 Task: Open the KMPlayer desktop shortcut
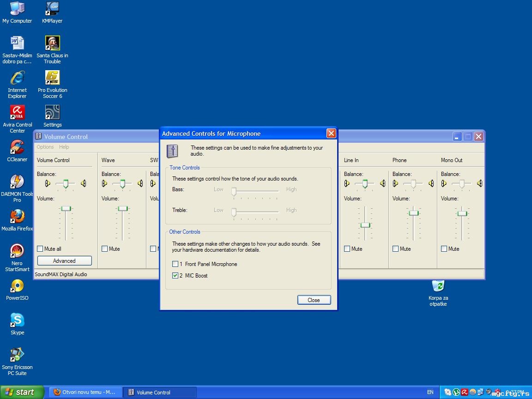point(52,9)
